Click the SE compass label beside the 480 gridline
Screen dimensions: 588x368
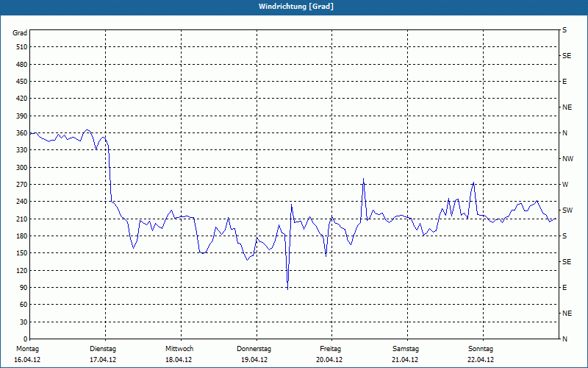pyautogui.click(x=567, y=56)
